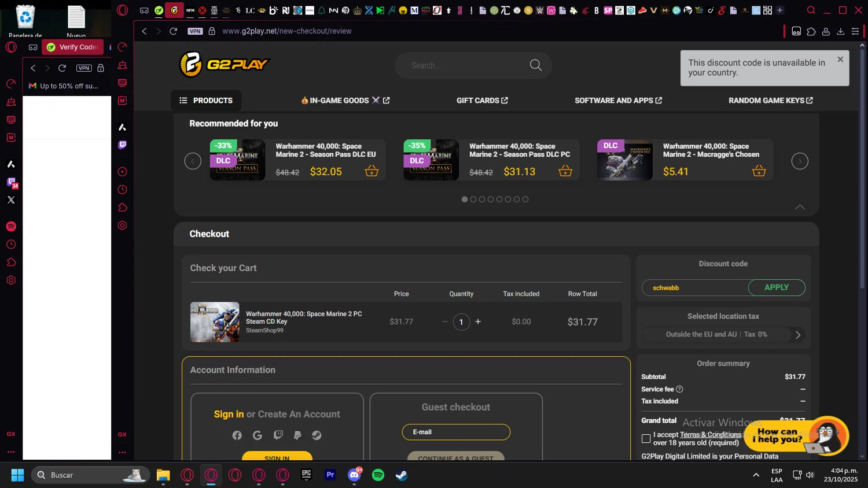The height and width of the screenshot is (488, 868).
Task: Focus the discount code field
Action: click(x=695, y=287)
